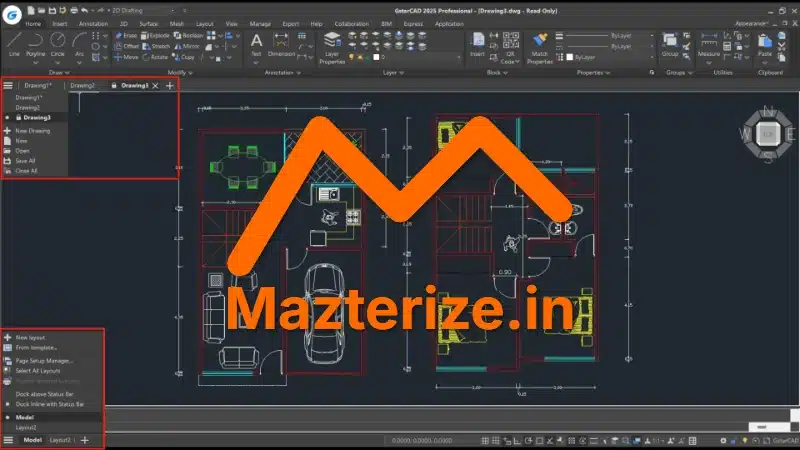Select the Line drawing tool
This screenshot has height=450, width=800.
click(14, 44)
